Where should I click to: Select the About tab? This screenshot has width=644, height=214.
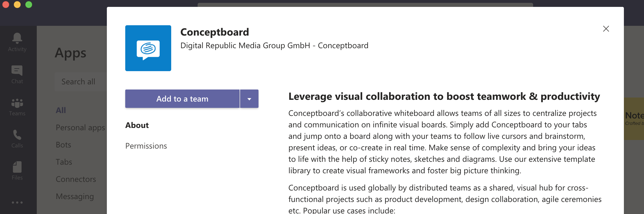[137, 125]
